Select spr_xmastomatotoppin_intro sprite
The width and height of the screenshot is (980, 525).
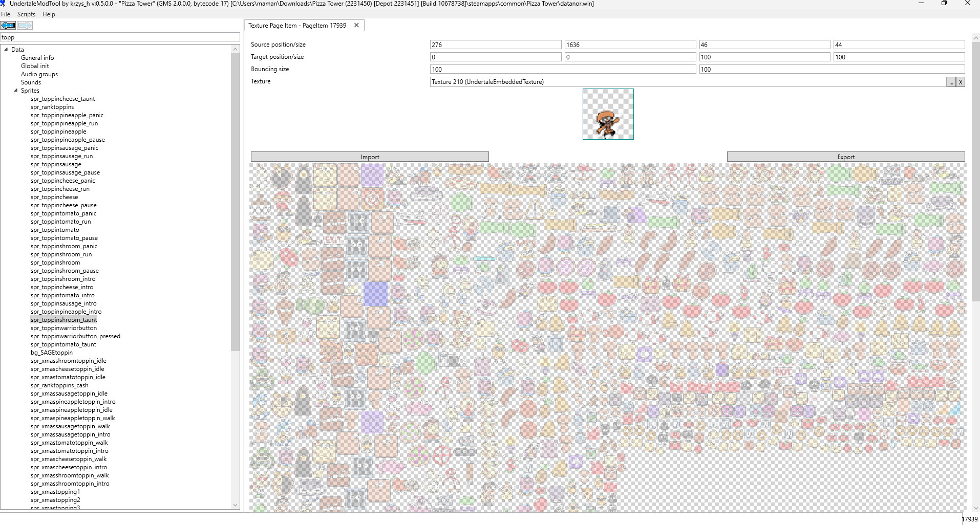[x=70, y=451]
